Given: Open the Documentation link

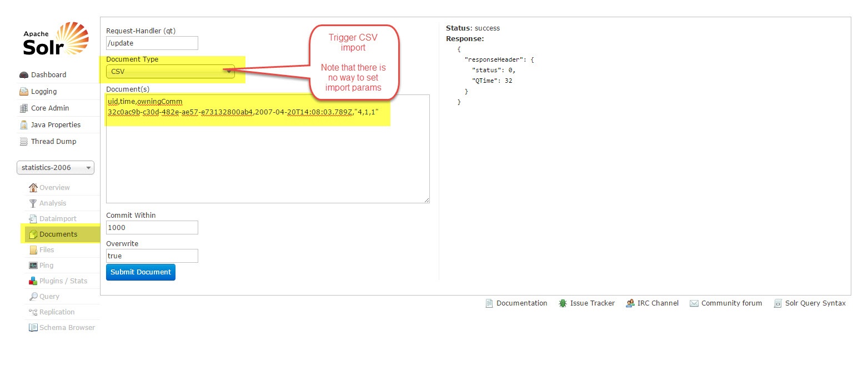Looking at the screenshot, I should (x=521, y=303).
